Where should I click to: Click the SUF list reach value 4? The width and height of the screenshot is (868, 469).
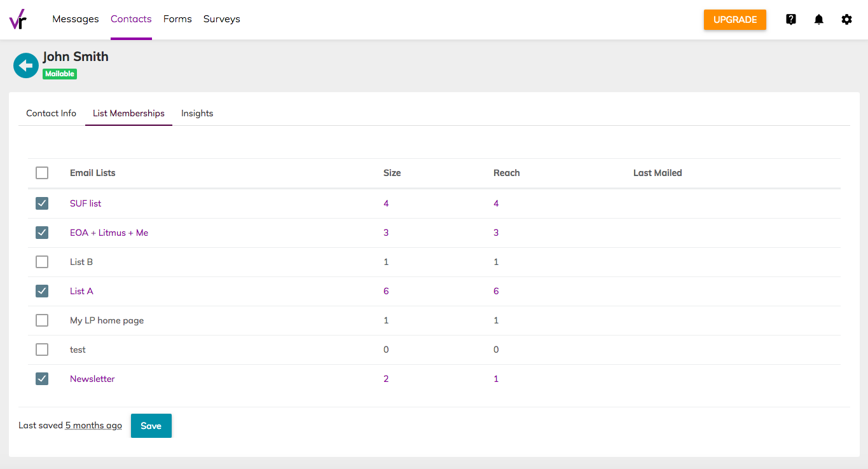coord(496,203)
